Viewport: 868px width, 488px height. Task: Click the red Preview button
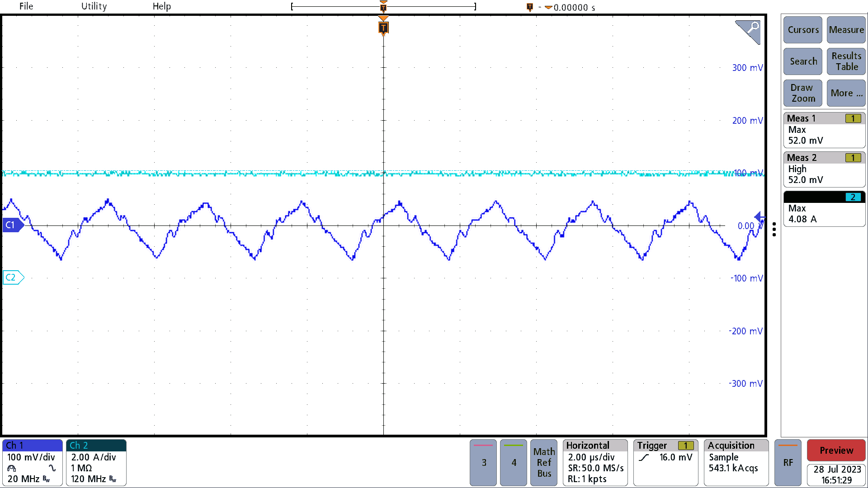[x=836, y=450]
